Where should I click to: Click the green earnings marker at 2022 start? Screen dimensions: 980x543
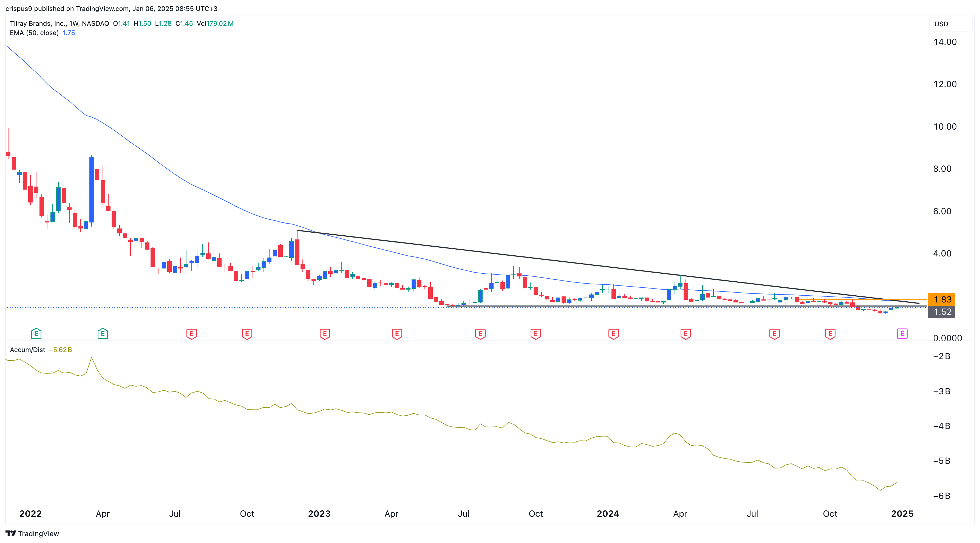36,334
